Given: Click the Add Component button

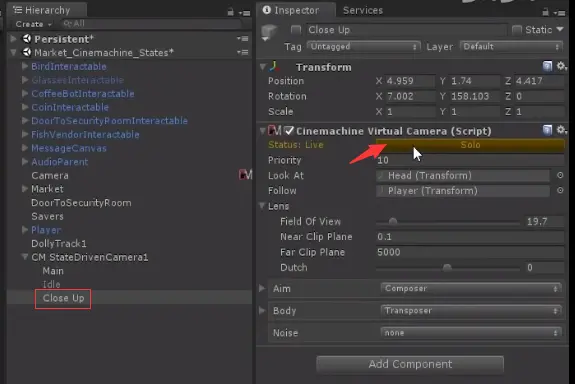Looking at the screenshot, I should pyautogui.click(x=410, y=364).
